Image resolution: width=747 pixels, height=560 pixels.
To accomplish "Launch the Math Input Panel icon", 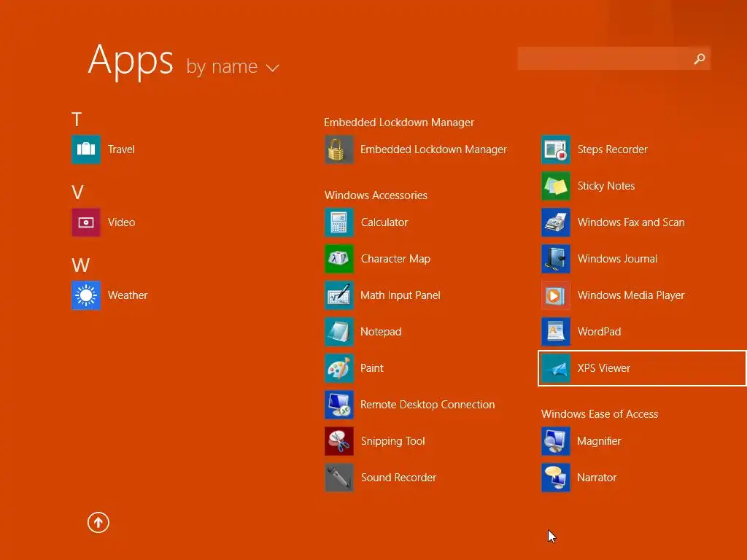I will pos(338,295).
